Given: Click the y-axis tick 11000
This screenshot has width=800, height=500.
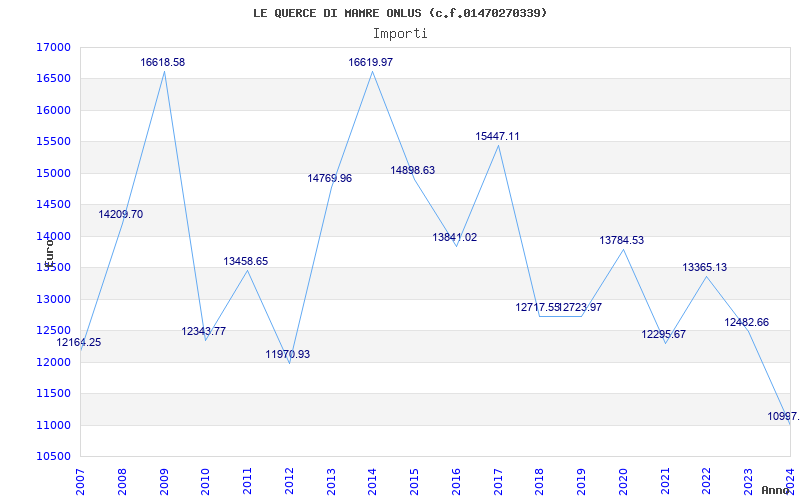Looking at the screenshot, I should [x=53, y=425].
